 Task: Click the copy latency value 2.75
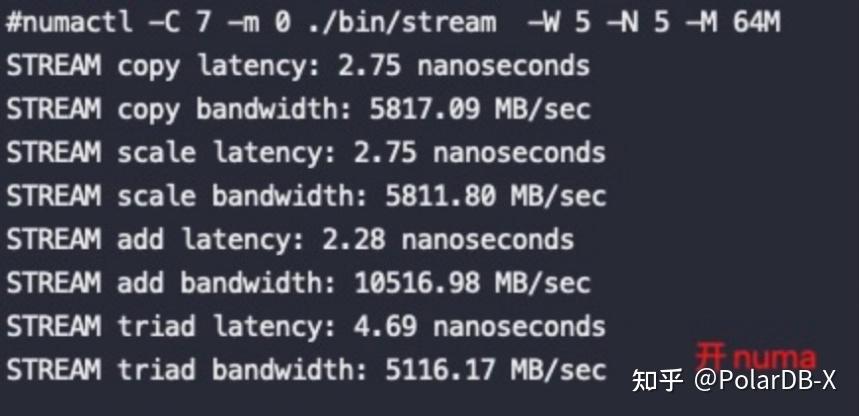pos(369,66)
